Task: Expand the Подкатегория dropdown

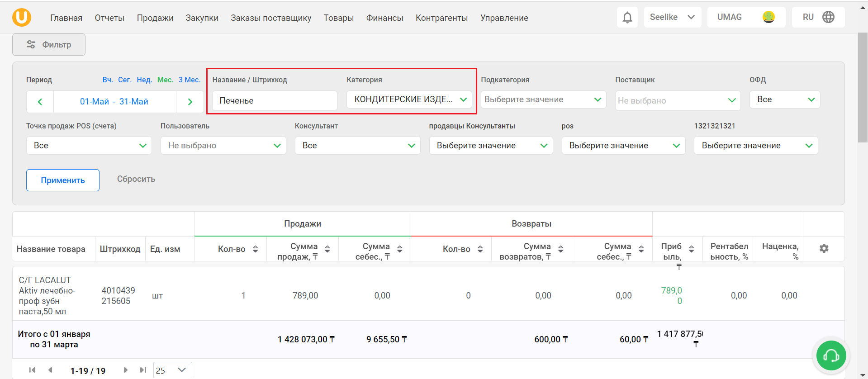Action: [543, 99]
